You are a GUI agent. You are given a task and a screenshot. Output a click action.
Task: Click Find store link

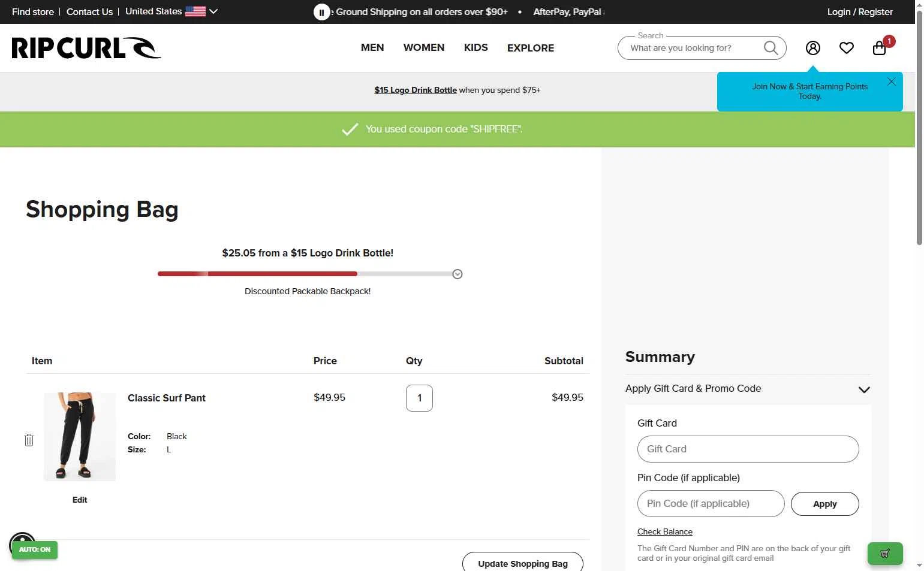[x=33, y=11]
